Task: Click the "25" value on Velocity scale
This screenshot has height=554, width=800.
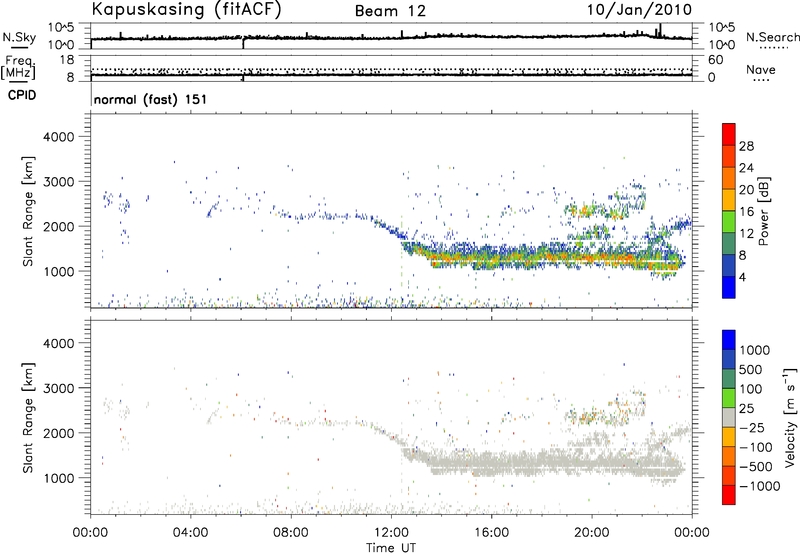Action: pos(746,408)
